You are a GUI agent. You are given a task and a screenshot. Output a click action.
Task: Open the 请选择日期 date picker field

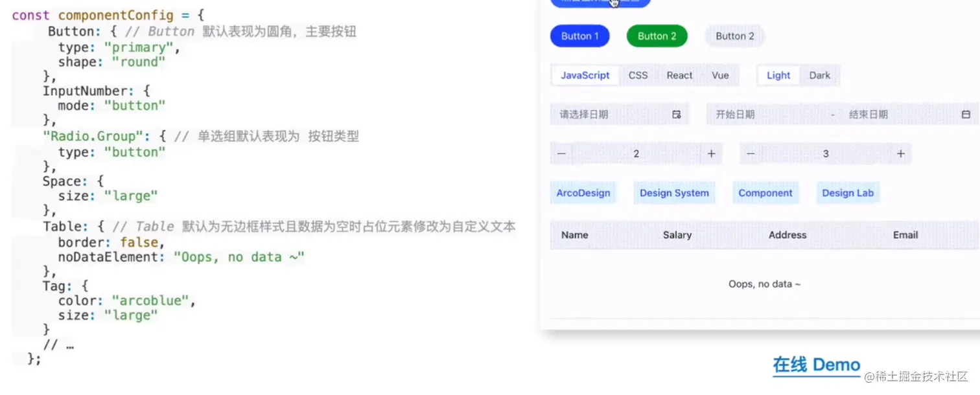pyautogui.click(x=620, y=115)
